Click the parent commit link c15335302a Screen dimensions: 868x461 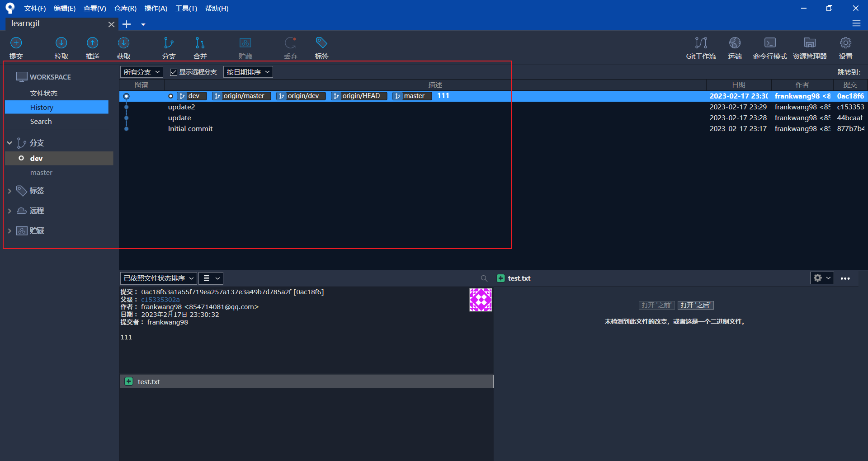point(160,299)
